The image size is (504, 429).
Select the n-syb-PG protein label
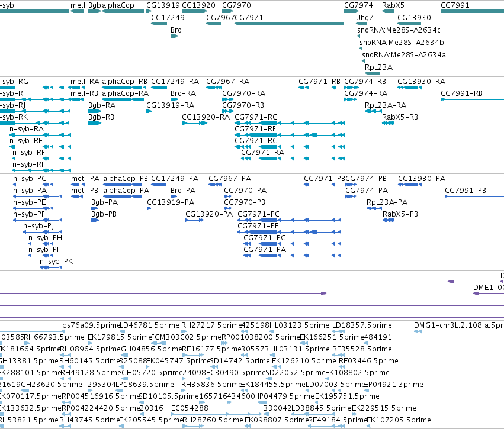[x=30, y=179]
